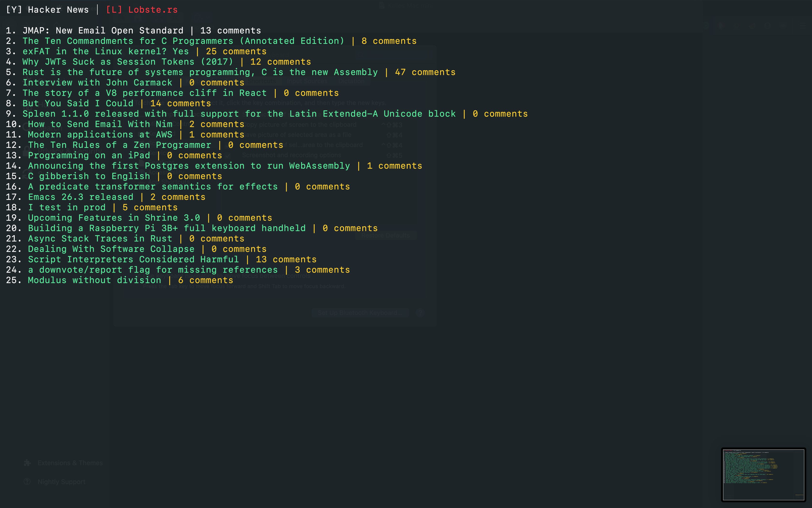The height and width of the screenshot is (508, 812).
Task: View '25 comments' on exFAT story
Action: click(x=236, y=51)
